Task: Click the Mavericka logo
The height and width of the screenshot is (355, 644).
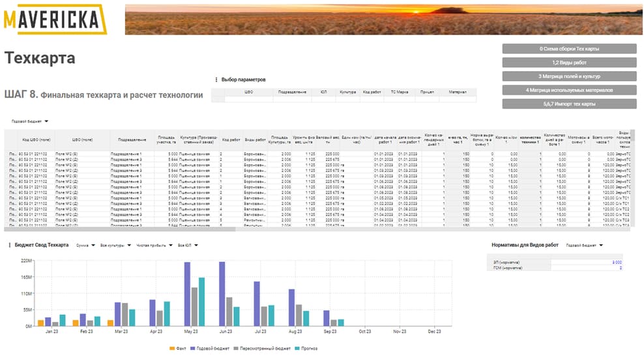Action: click(x=55, y=20)
